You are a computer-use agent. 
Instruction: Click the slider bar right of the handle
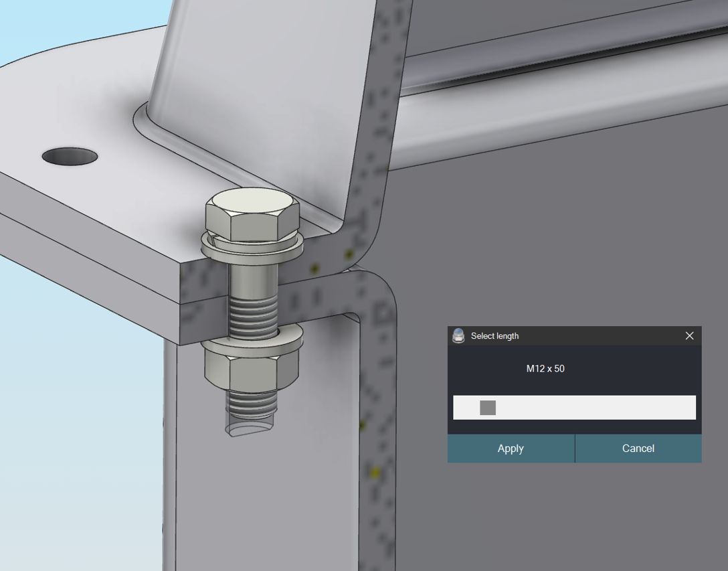pyautogui.click(x=602, y=407)
